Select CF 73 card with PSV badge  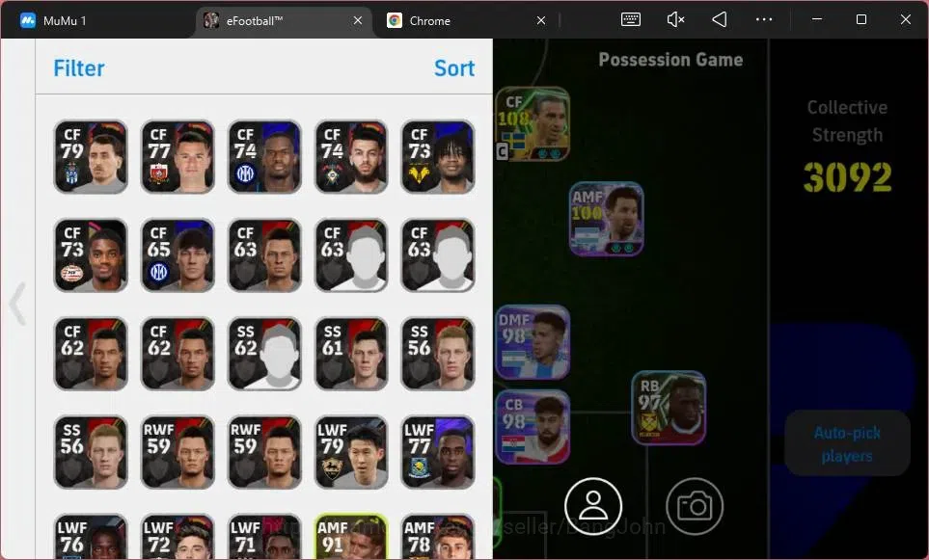(x=91, y=255)
